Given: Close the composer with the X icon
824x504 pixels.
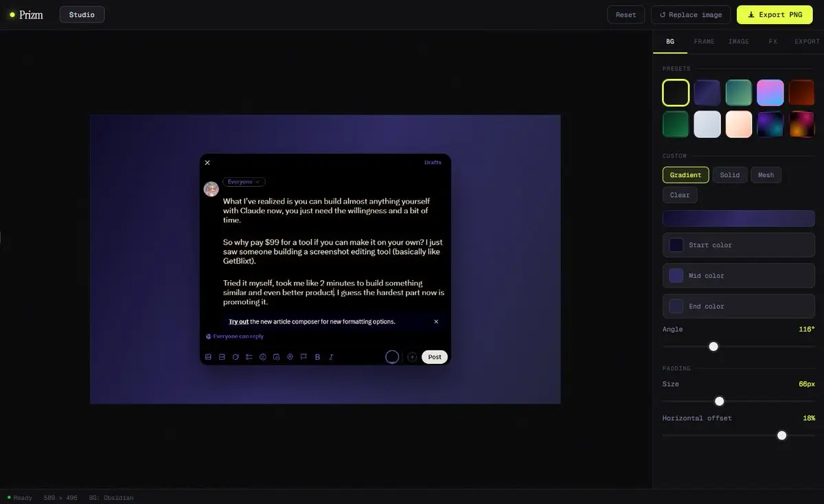Looking at the screenshot, I should pyautogui.click(x=207, y=163).
